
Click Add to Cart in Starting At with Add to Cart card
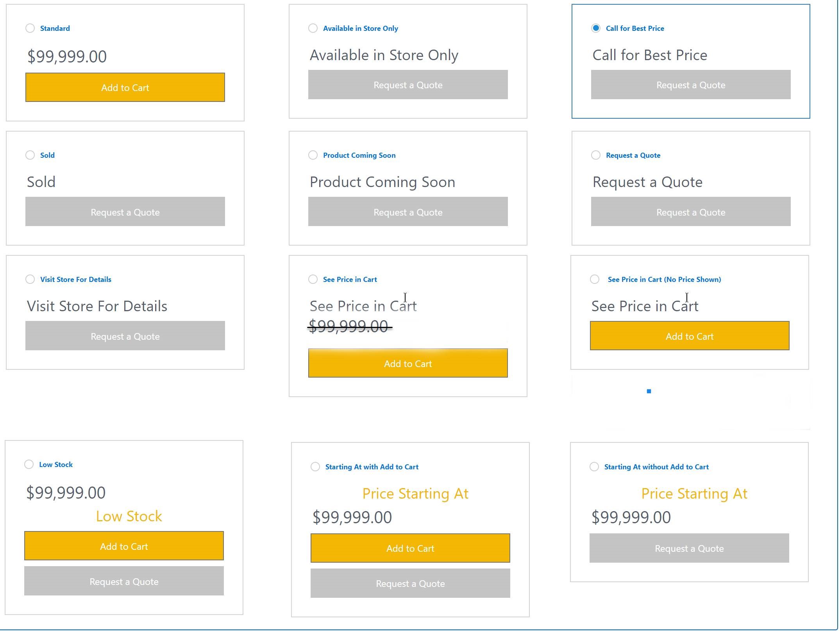click(410, 548)
